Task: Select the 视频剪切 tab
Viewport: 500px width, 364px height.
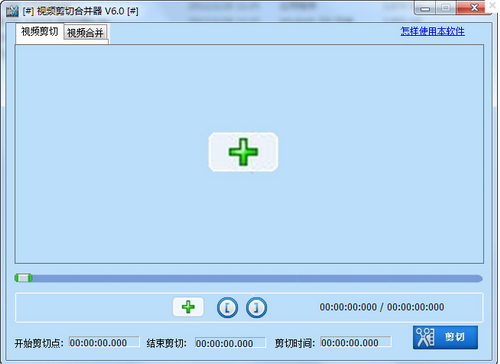Action: [40, 32]
